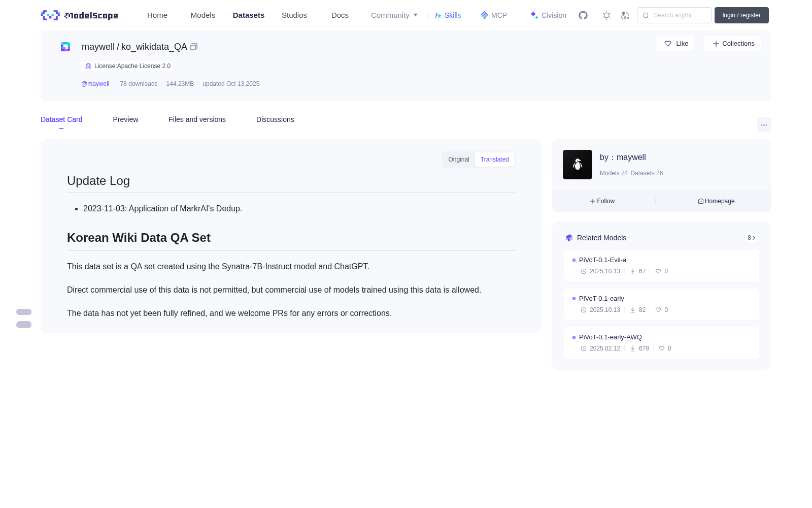Click the '78 downloads' text
The image size is (812, 508).
(139, 84)
